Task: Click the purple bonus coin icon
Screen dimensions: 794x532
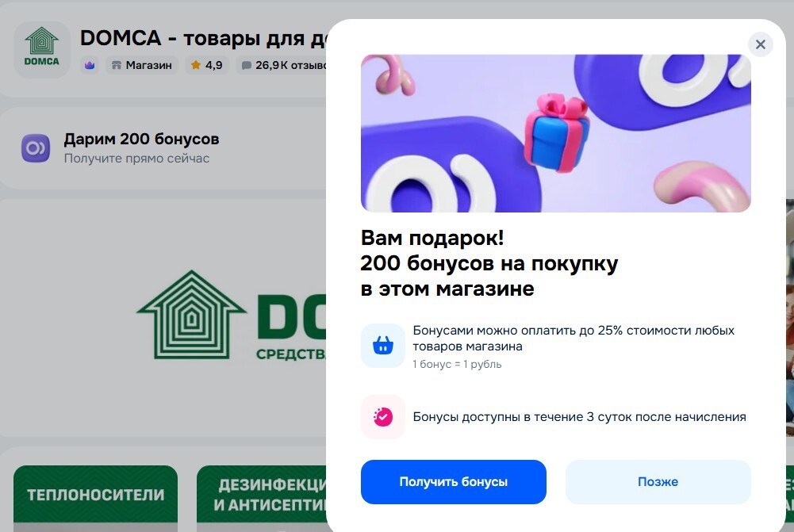Action: pyautogui.click(x=36, y=148)
